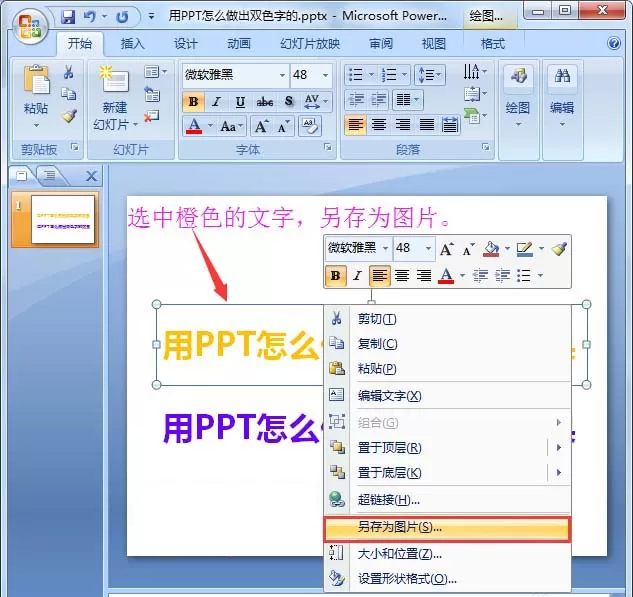Open mini toolbar font size dropdown

(428, 248)
